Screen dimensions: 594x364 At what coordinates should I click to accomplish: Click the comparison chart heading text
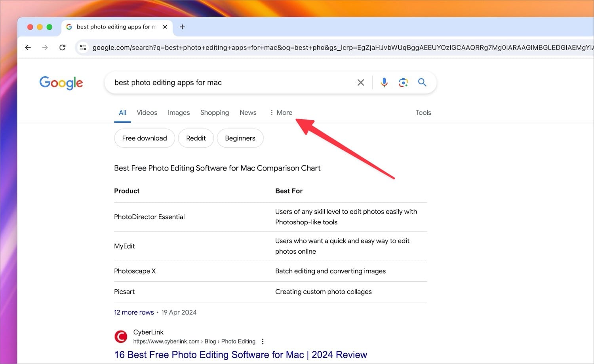point(217,168)
